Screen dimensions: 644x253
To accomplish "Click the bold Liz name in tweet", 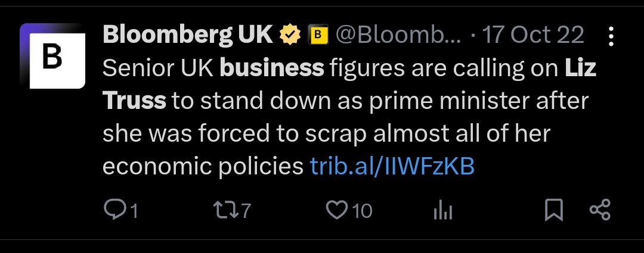I will pos(580,68).
